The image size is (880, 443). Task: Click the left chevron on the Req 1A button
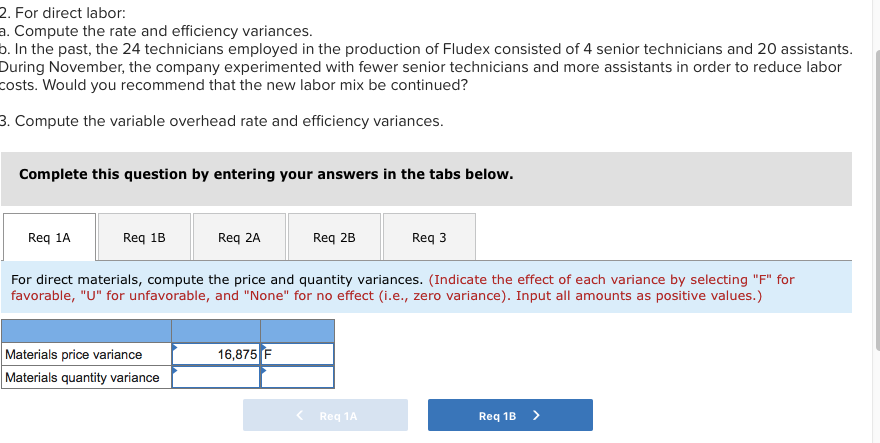click(x=298, y=416)
